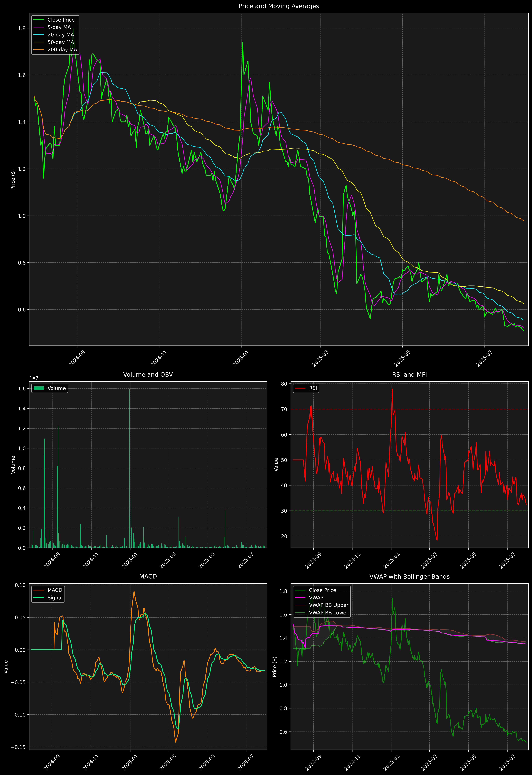Click the '1e7' scale notation above Volume chart
This screenshot has width=532, height=775.
34,379
